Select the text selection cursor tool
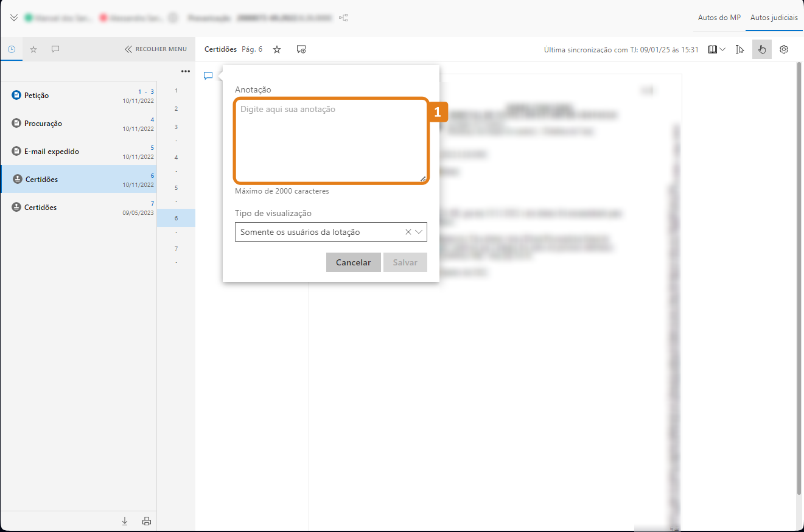The width and height of the screenshot is (804, 532). coord(739,49)
